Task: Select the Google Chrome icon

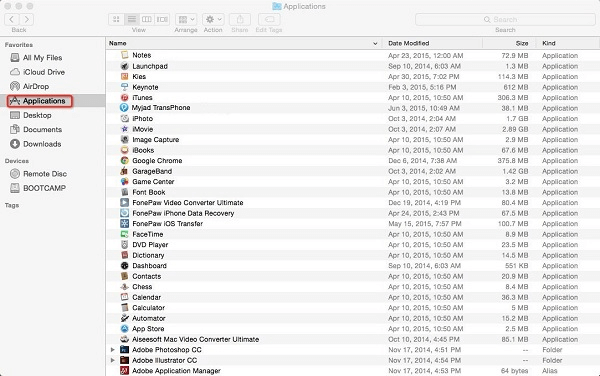Action: click(x=124, y=161)
